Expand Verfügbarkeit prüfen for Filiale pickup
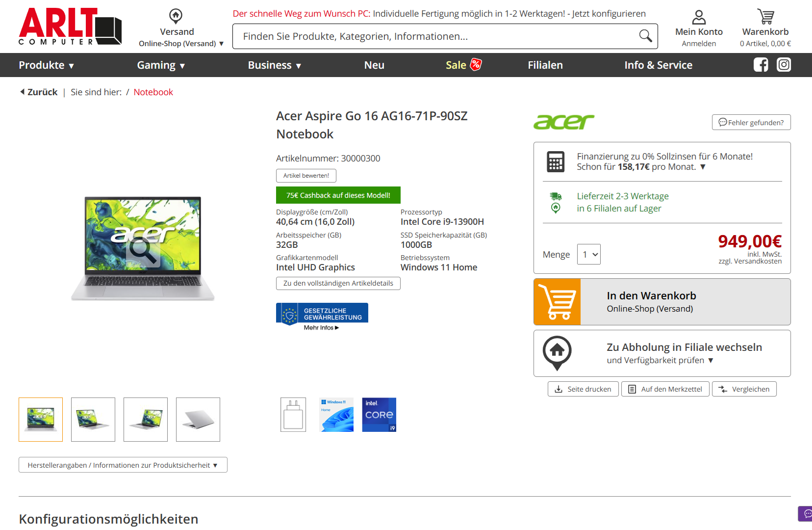This screenshot has height=530, width=812. pos(660,360)
